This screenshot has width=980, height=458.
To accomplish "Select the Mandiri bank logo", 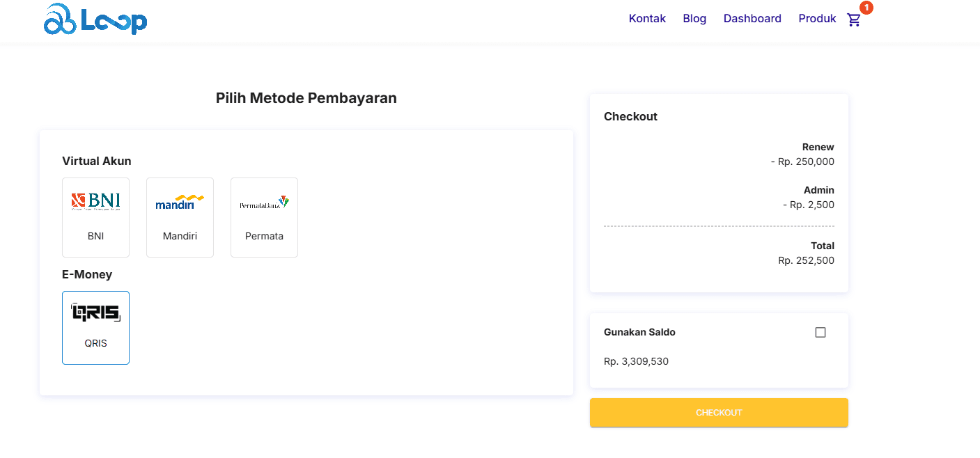I will (180, 201).
